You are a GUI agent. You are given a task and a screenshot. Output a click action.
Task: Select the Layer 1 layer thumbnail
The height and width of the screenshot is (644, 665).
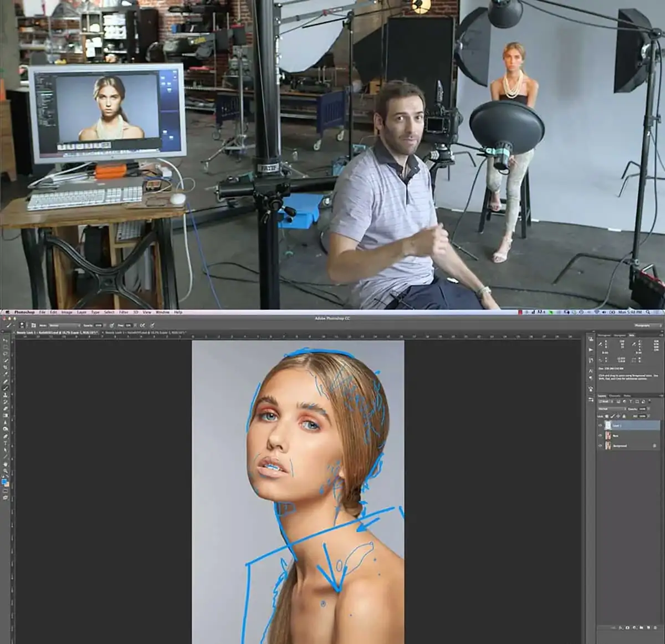(608, 426)
